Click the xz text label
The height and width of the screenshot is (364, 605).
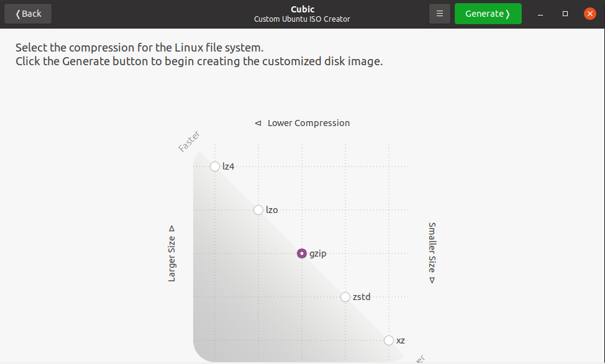click(x=401, y=340)
